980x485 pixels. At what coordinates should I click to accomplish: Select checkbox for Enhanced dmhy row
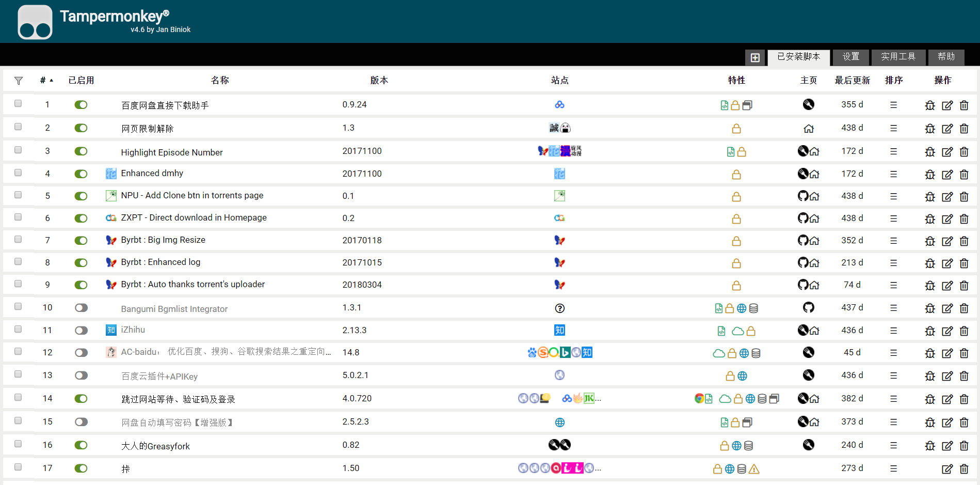18,173
